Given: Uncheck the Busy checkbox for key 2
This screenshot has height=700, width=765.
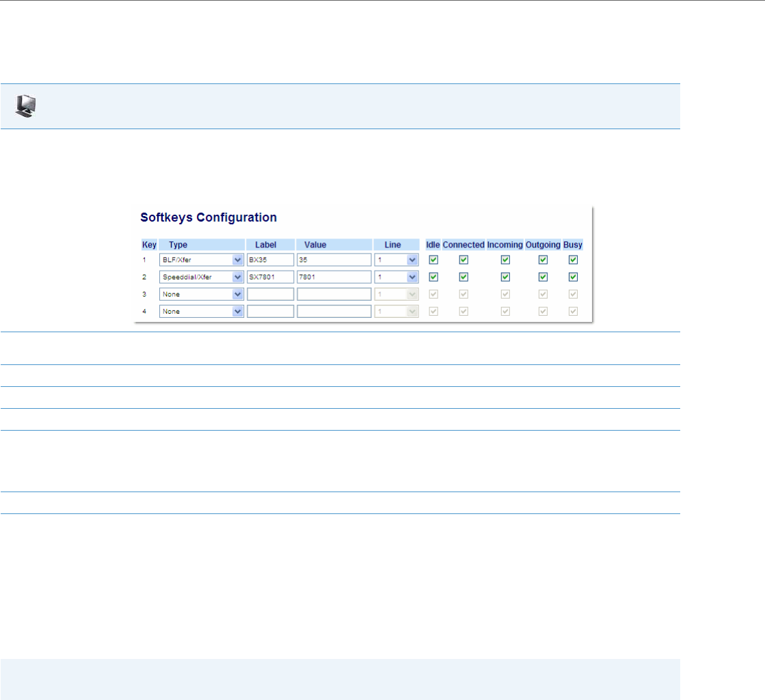Looking at the screenshot, I should (574, 277).
